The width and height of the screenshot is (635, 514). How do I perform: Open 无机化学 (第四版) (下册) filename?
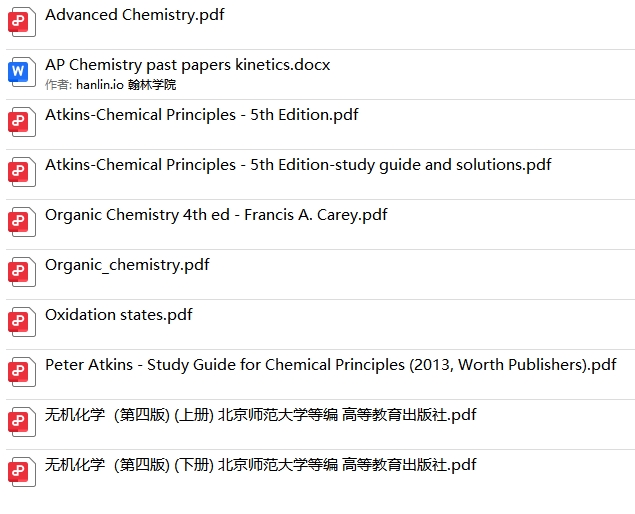click(x=260, y=465)
